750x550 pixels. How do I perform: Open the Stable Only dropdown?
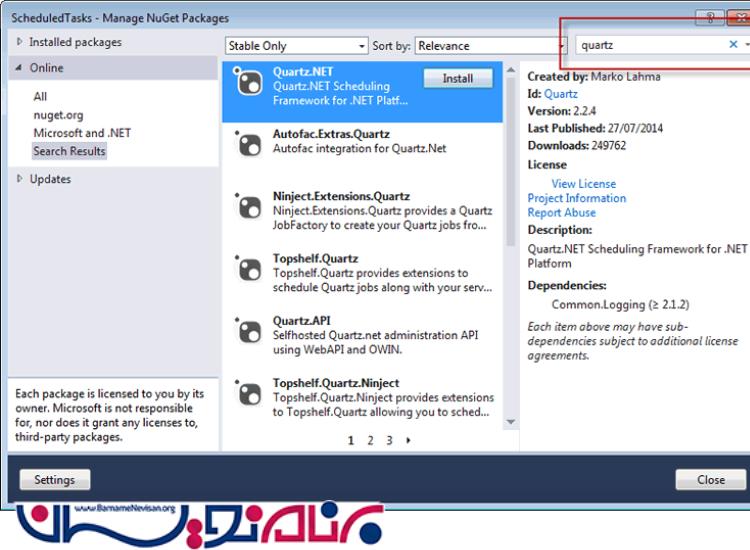pos(296,46)
